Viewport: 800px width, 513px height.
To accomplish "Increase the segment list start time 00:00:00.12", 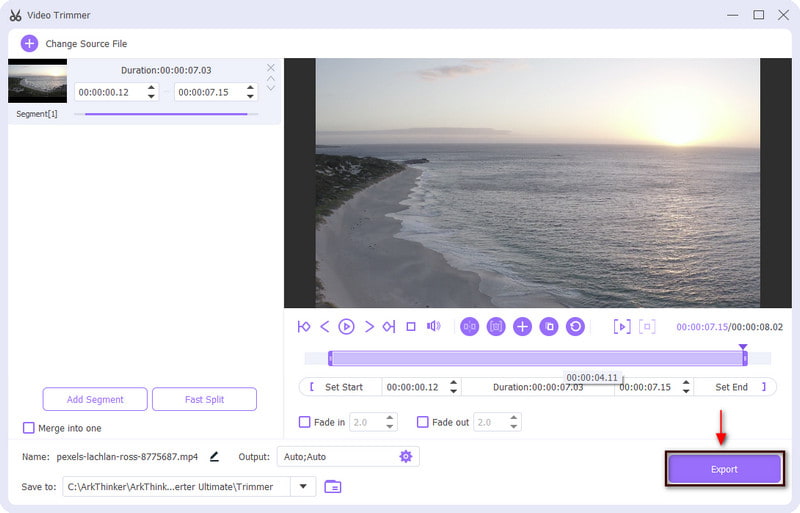I will tap(151, 88).
